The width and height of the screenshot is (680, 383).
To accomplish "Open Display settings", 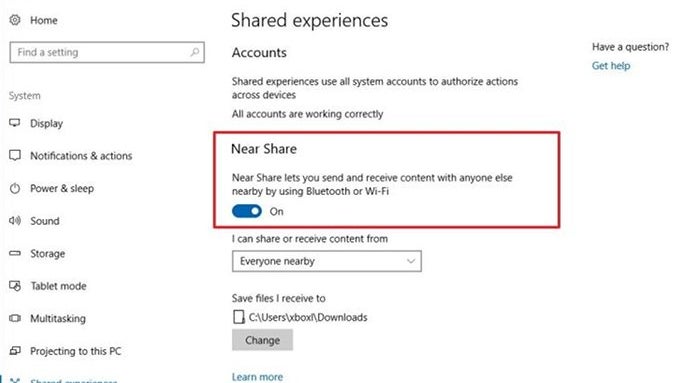I will (46, 124).
